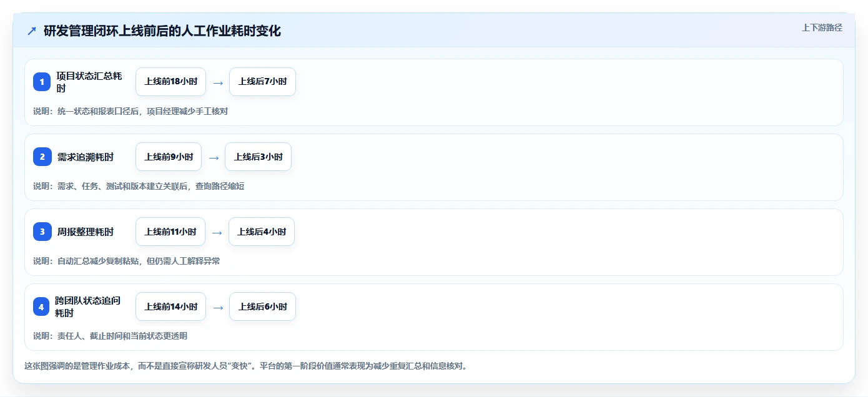This screenshot has height=397, width=868.
Task: Select the 上线后6小时 chip
Action: (262, 306)
